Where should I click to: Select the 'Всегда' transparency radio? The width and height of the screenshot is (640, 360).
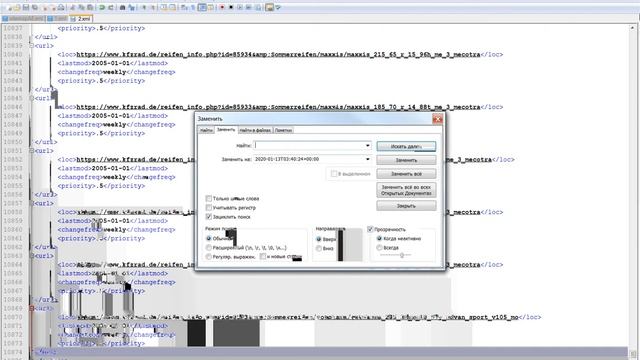[379, 247]
